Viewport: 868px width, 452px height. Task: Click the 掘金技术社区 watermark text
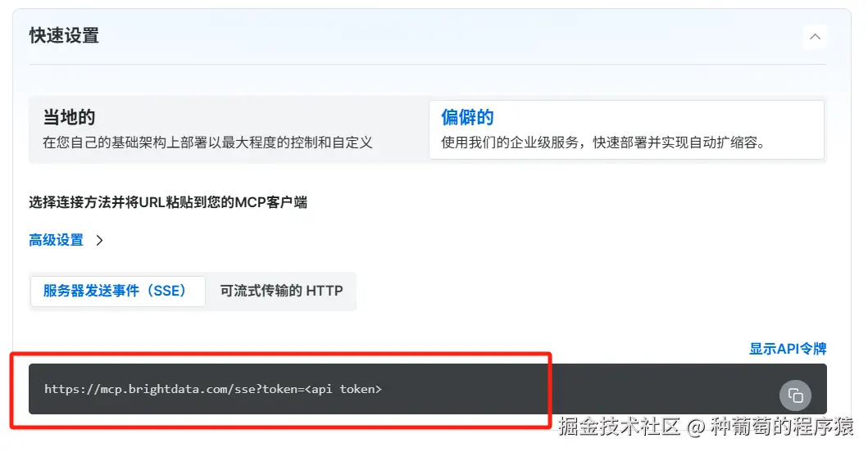tap(619, 427)
